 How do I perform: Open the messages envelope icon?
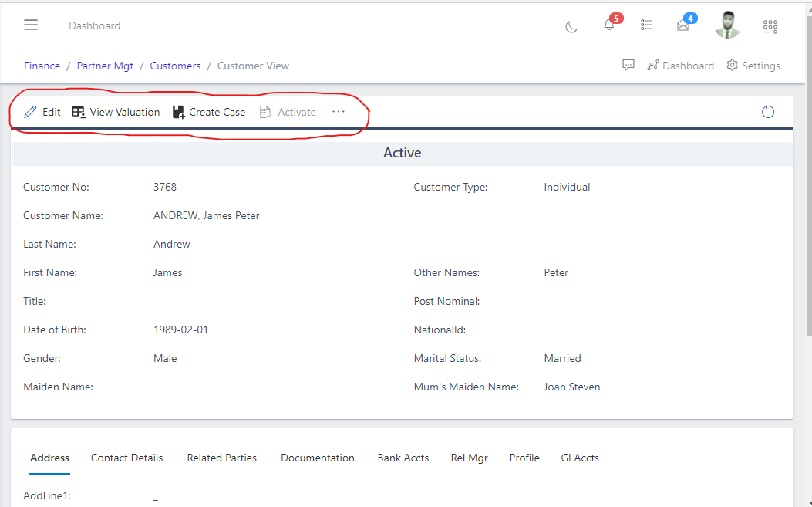(x=682, y=25)
